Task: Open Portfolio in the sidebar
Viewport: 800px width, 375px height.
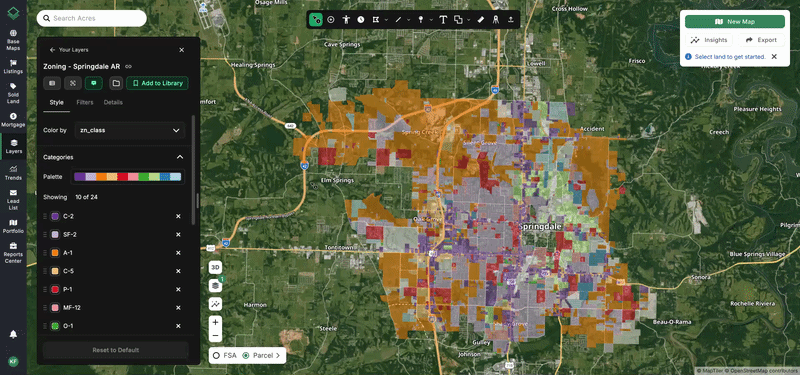Action: coord(13,226)
